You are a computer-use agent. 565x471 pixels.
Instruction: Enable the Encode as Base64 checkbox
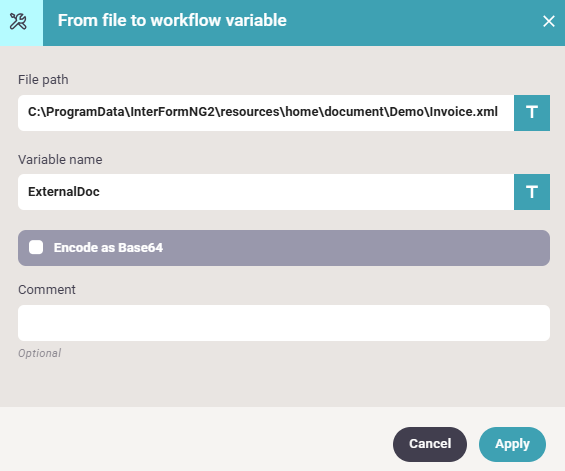click(x=36, y=248)
